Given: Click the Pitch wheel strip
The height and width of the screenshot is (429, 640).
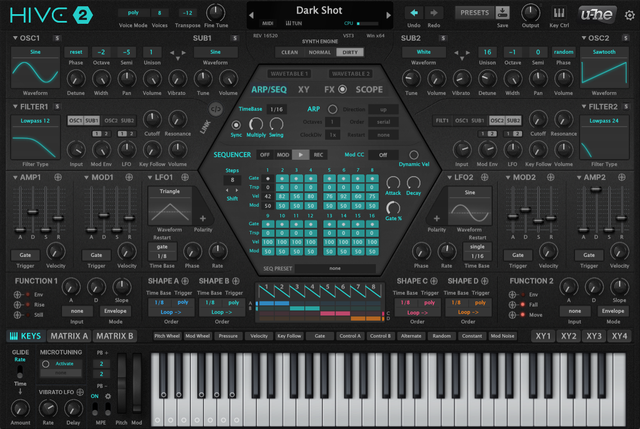Looking at the screenshot, I should [122, 385].
